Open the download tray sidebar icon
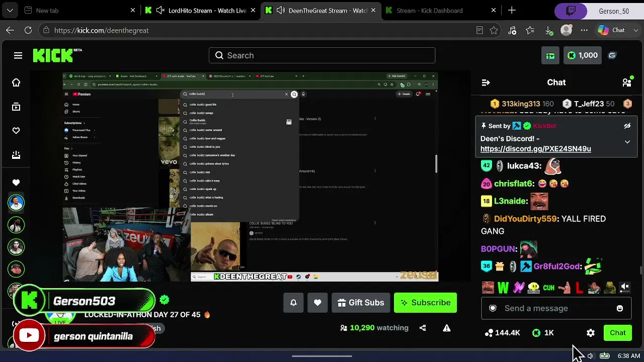 click(16, 155)
